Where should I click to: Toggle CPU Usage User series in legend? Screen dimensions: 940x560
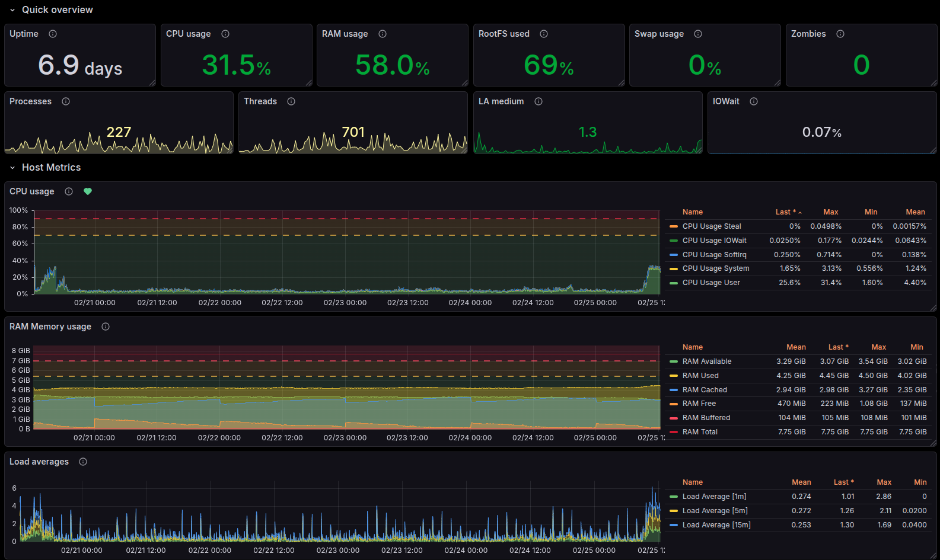point(711,283)
